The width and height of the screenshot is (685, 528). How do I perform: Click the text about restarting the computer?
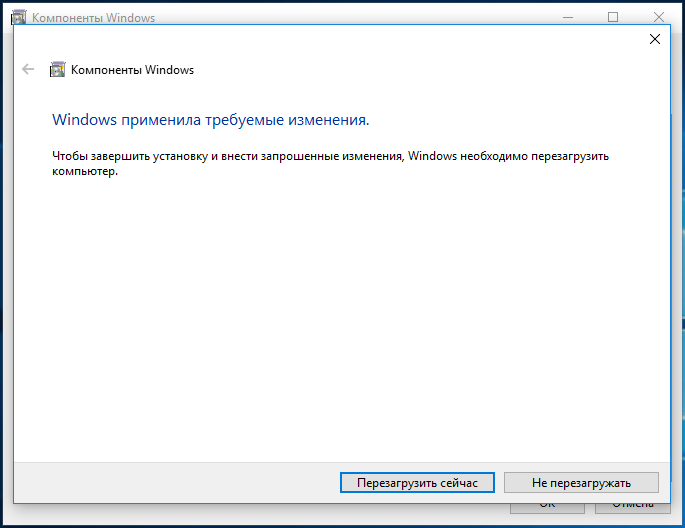click(330, 163)
